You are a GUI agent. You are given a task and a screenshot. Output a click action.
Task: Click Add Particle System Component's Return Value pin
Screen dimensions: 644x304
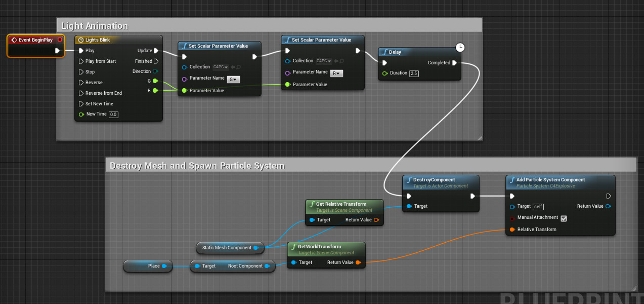click(x=608, y=206)
